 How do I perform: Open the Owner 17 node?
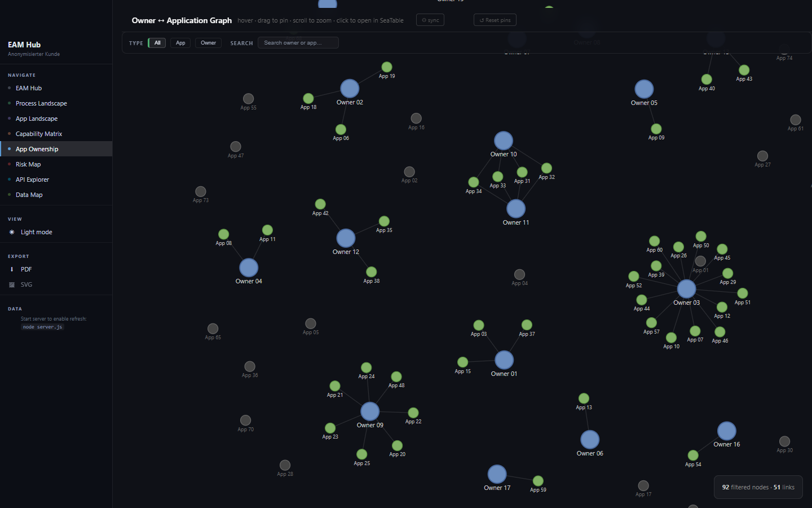(497, 474)
